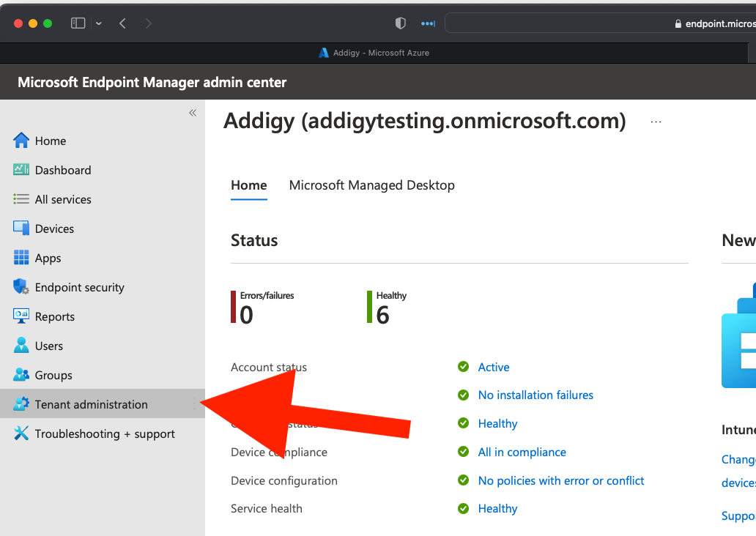The image size is (756, 536).
Task: Click No policies with error or conflict
Action: pyautogui.click(x=561, y=480)
